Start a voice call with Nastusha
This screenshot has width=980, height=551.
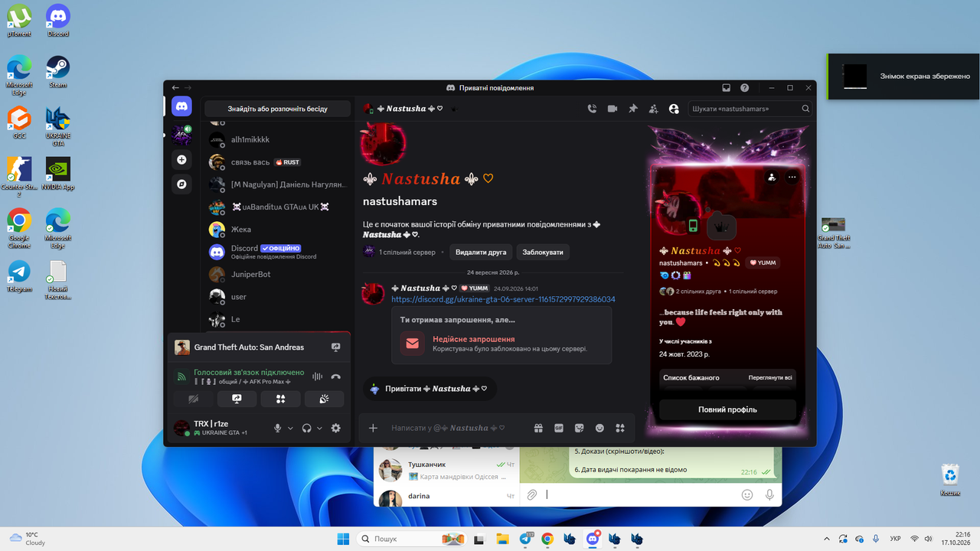tap(592, 109)
